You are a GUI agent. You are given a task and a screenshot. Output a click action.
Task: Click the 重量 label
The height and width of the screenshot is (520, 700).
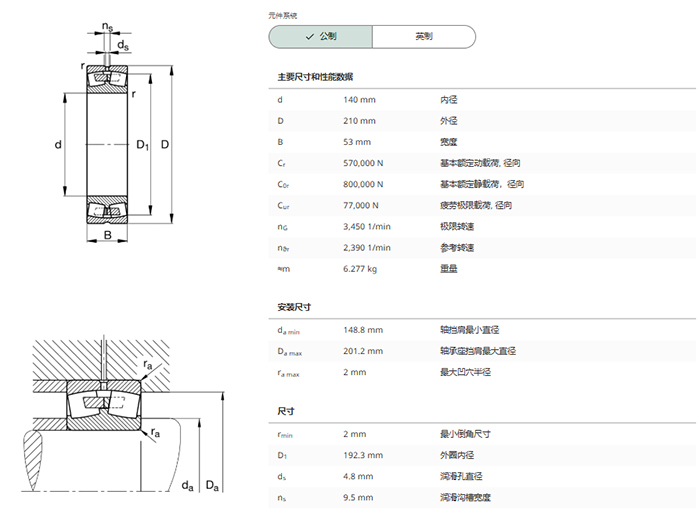(449, 269)
